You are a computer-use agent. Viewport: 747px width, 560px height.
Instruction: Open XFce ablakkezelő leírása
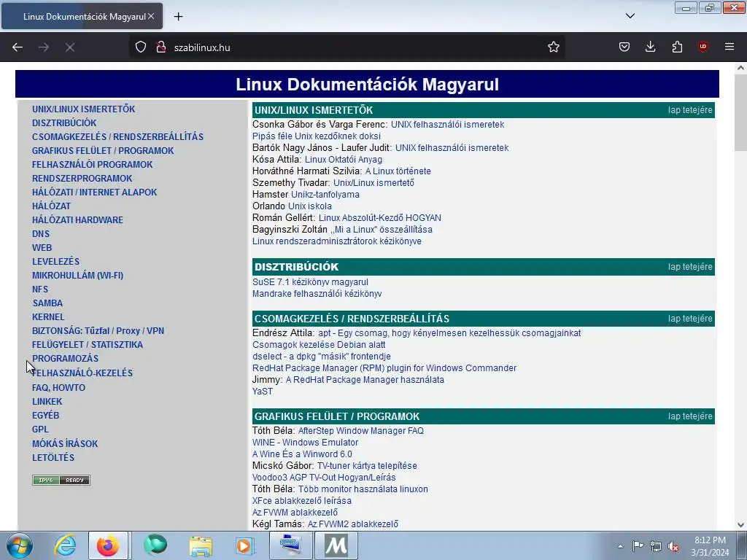tap(302, 501)
